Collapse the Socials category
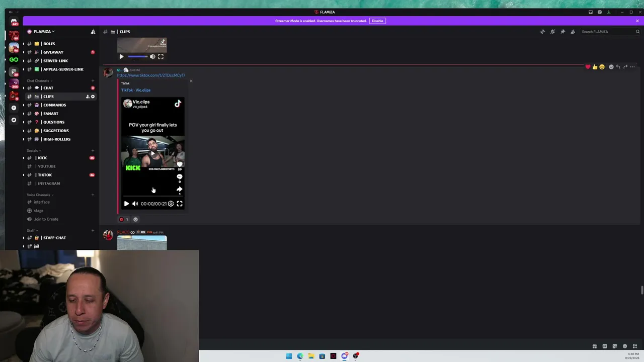Image resolution: width=644 pixels, height=362 pixels. click(34, 151)
